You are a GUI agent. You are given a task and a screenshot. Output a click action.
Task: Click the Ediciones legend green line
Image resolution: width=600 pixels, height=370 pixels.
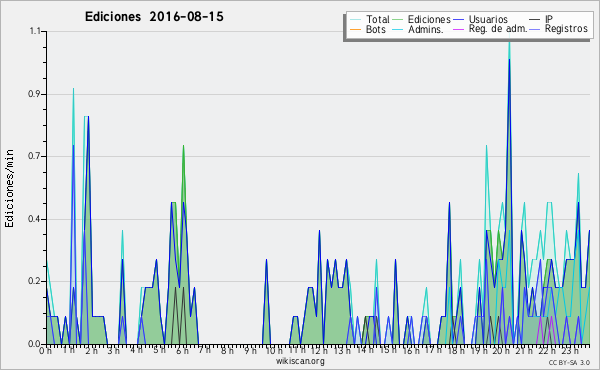click(398, 20)
